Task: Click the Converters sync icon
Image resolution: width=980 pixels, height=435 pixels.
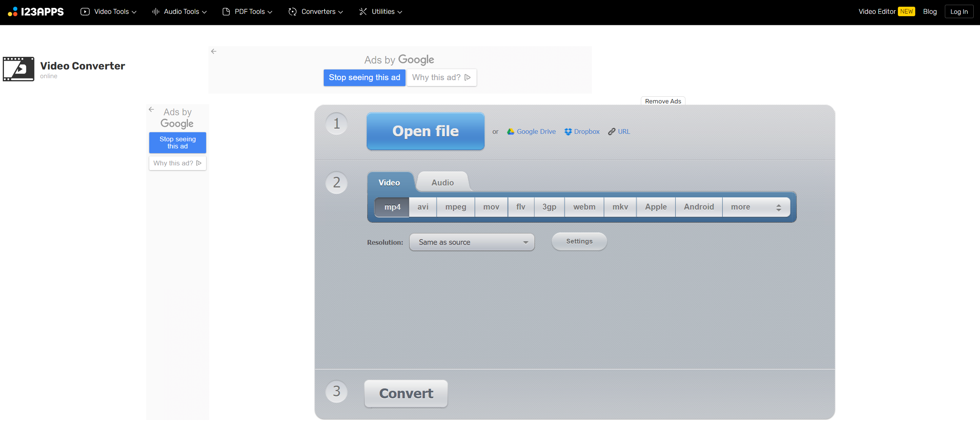Action: [x=293, y=11]
